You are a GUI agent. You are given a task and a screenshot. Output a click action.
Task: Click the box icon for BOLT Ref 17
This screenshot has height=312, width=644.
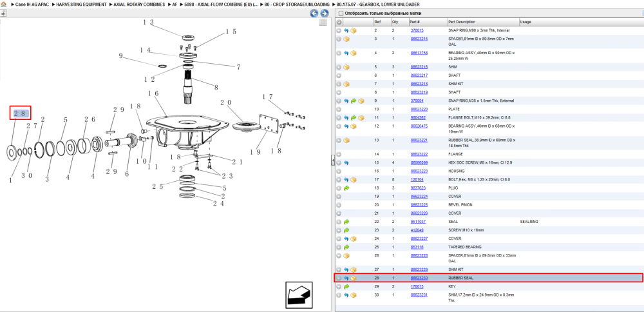pos(353,180)
